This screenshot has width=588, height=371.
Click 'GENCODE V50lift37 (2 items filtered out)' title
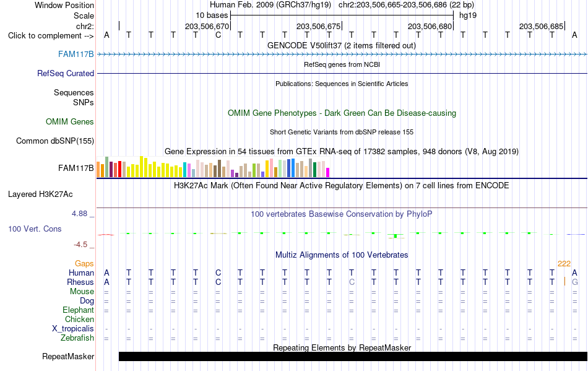point(341,46)
